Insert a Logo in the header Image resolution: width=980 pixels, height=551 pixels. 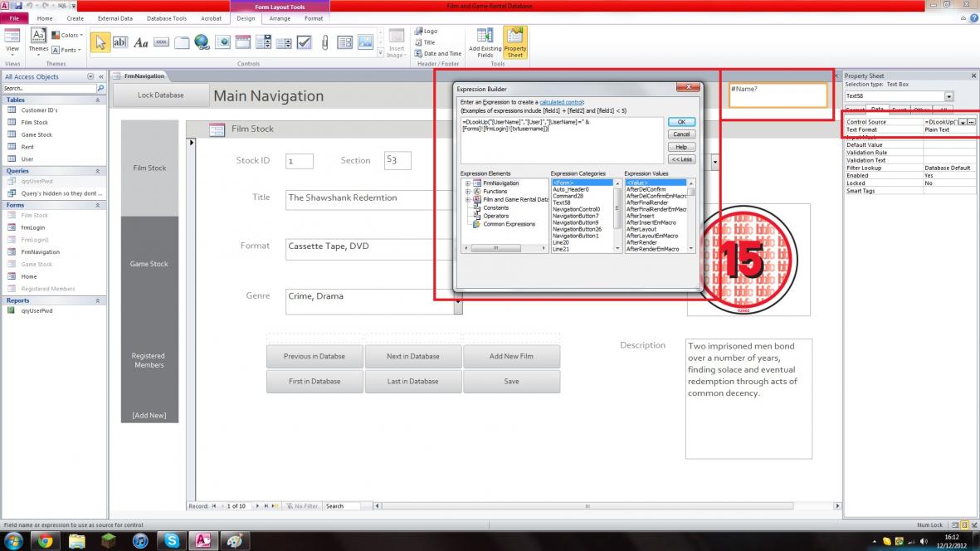pos(426,32)
